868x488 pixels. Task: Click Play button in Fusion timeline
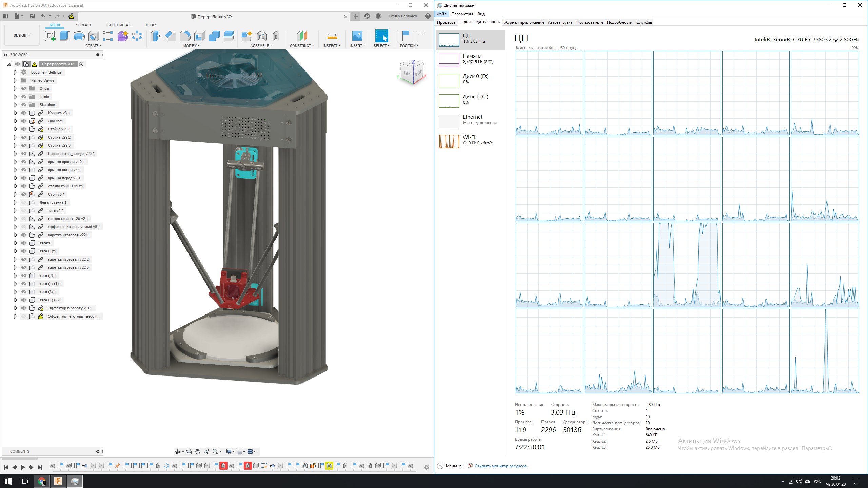click(x=23, y=467)
